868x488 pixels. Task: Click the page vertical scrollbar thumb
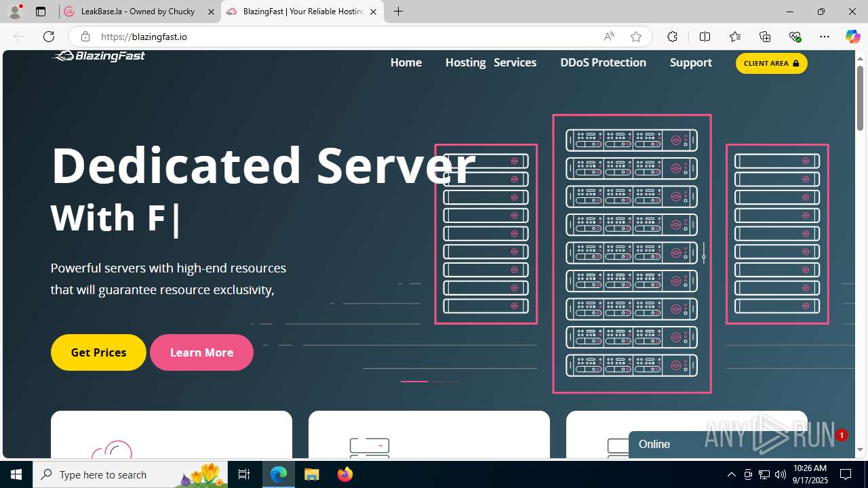(860, 98)
